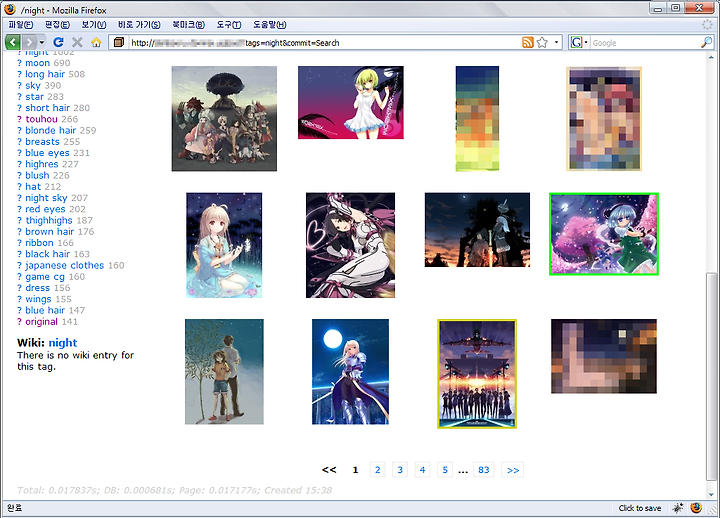The height and width of the screenshot is (518, 720).
Task: Open the two figures by tree thumbnail
Action: [x=224, y=372]
